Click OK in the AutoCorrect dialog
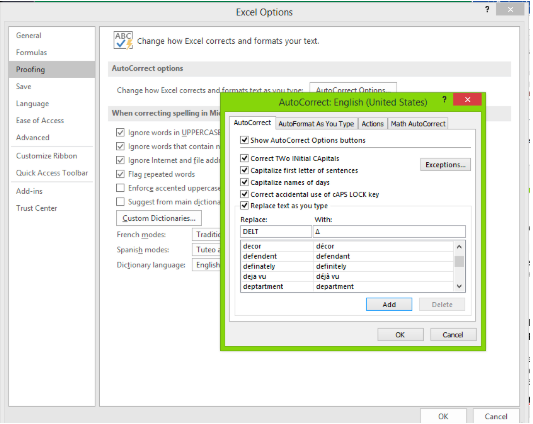This screenshot has height=424, width=533. (x=400, y=335)
